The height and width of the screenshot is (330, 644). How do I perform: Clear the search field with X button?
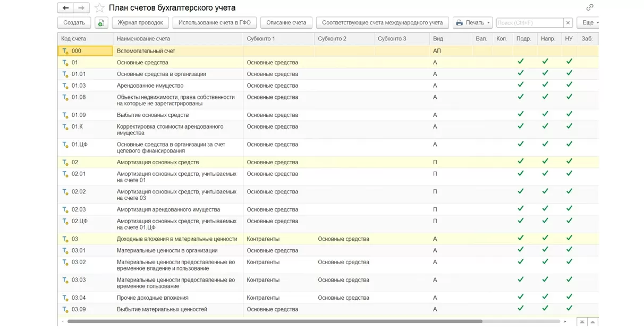568,23
